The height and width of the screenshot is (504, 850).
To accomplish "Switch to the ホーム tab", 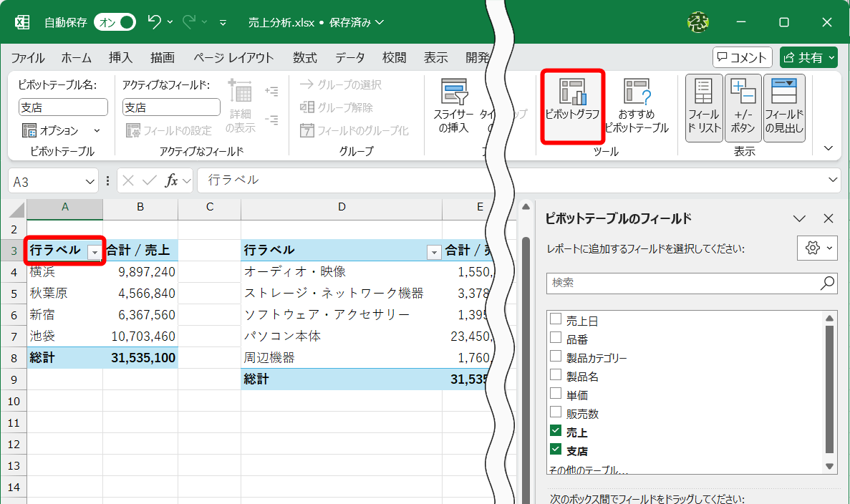I will click(76, 57).
